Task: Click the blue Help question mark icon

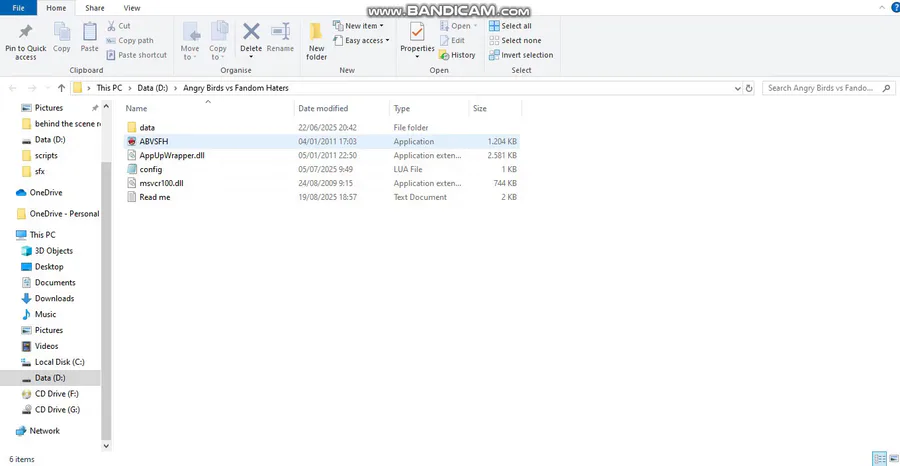Action: click(895, 8)
